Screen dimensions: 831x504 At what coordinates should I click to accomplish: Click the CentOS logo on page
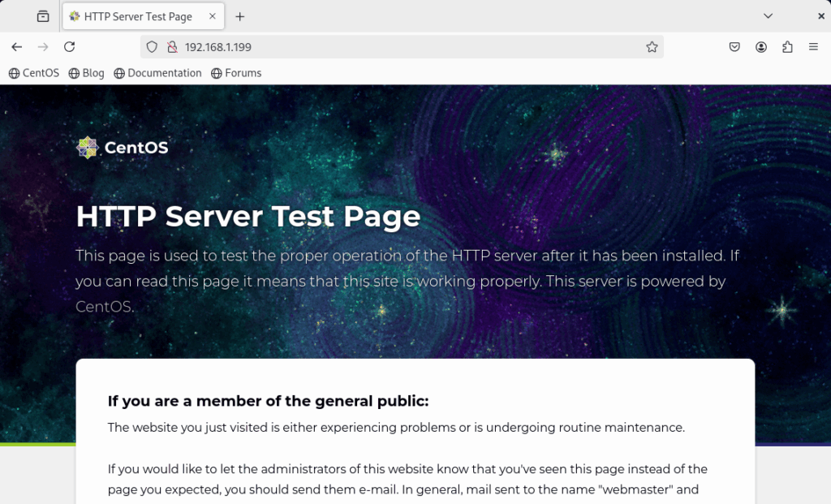(123, 148)
